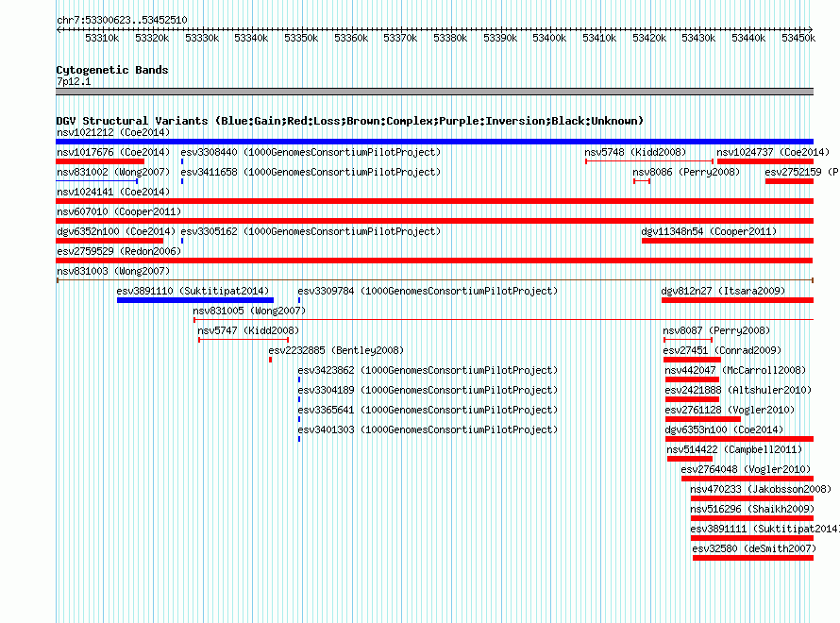Click esv3305162 variant label
Screen dimensions: 840x623
click(311, 231)
